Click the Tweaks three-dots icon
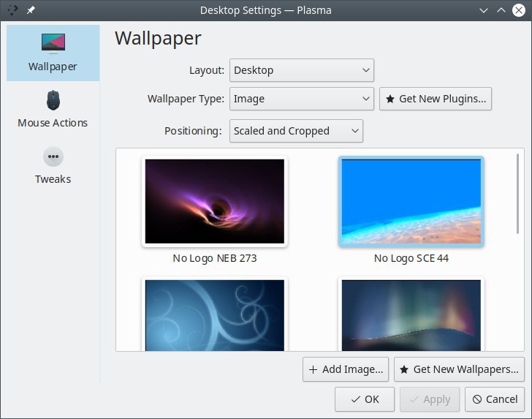 point(53,156)
